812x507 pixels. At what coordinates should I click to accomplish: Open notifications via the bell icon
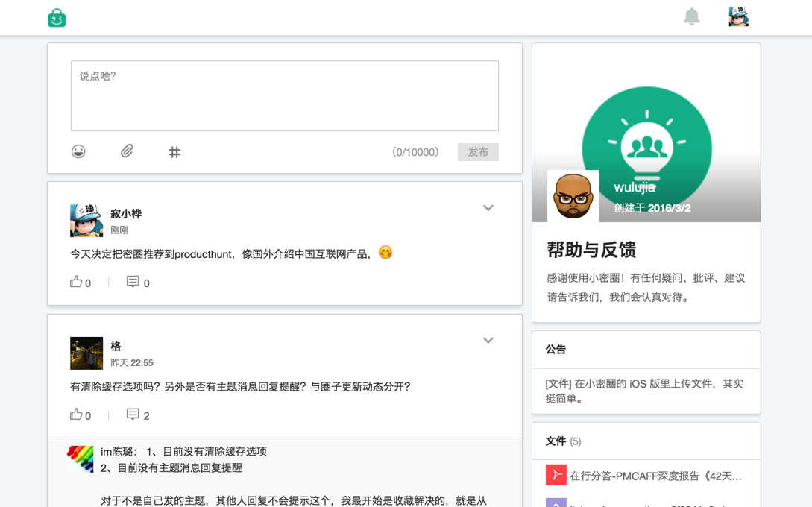[x=691, y=16]
